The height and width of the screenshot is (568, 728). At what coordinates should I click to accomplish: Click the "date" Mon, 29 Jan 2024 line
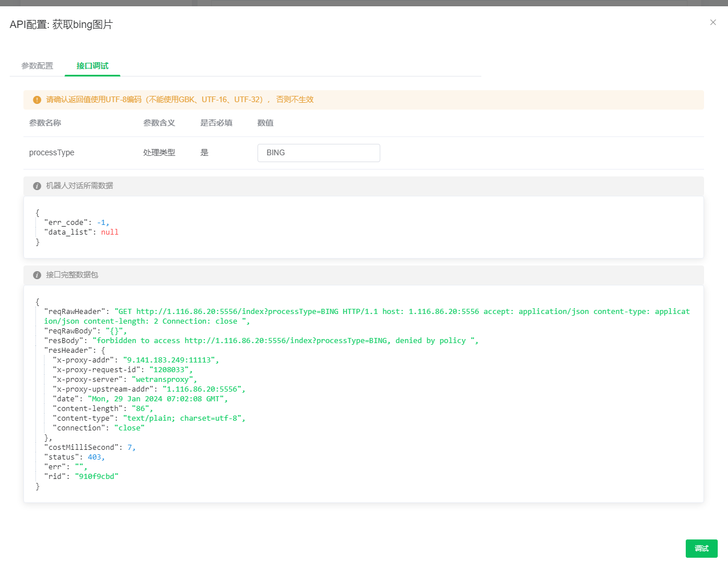[140, 399]
